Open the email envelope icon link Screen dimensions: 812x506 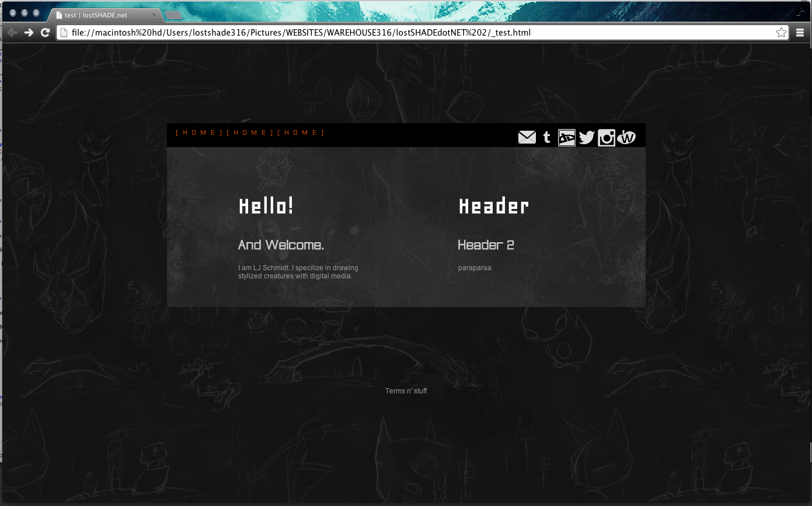click(x=527, y=137)
